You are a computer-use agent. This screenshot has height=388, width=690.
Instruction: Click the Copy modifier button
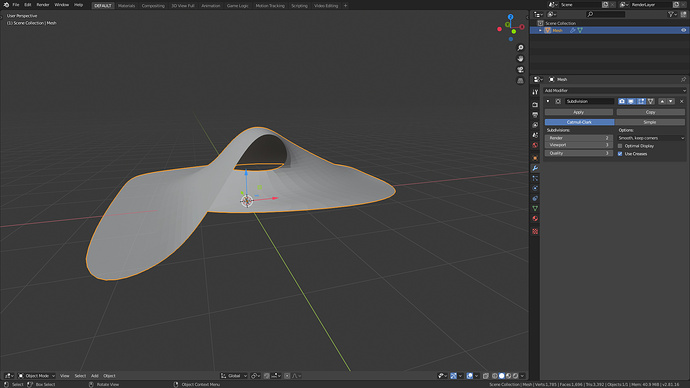650,112
